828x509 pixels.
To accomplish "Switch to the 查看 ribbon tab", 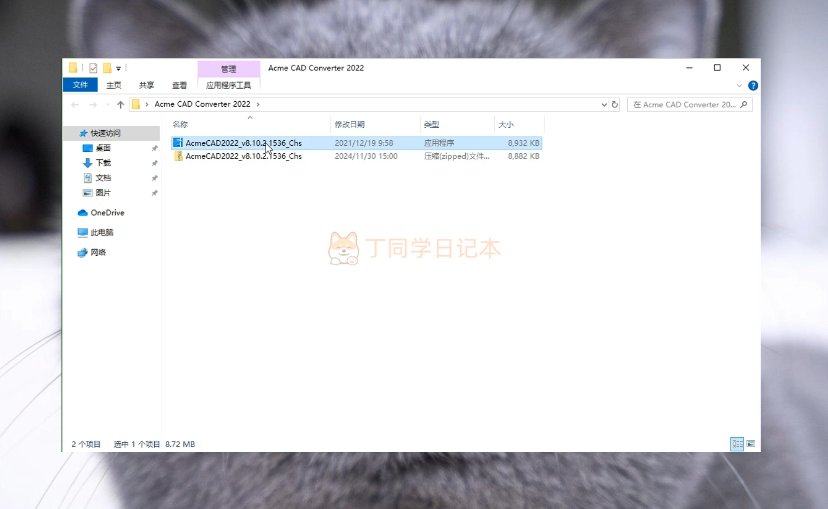I will click(180, 85).
